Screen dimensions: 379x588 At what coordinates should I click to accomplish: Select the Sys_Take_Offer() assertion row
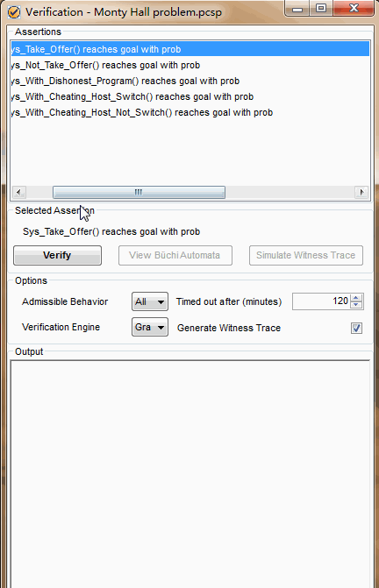pyautogui.click(x=189, y=49)
